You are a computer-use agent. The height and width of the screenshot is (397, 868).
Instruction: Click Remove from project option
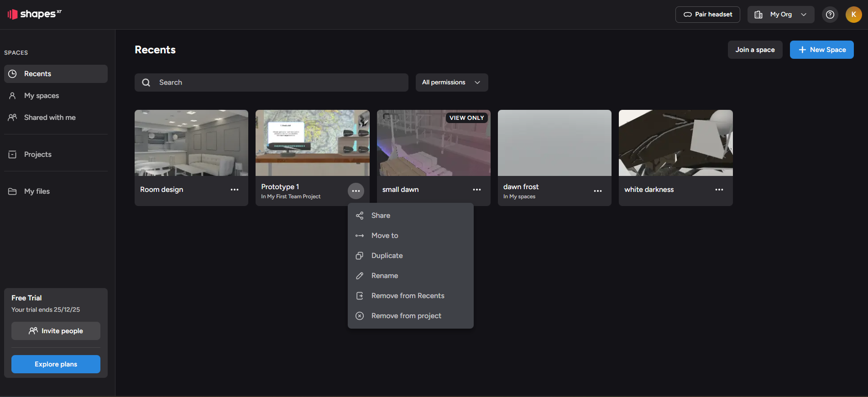(406, 316)
